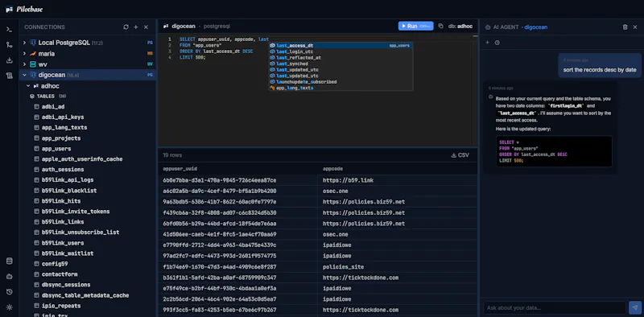Run the SQL query
The image size is (644, 317).
pos(415,26)
